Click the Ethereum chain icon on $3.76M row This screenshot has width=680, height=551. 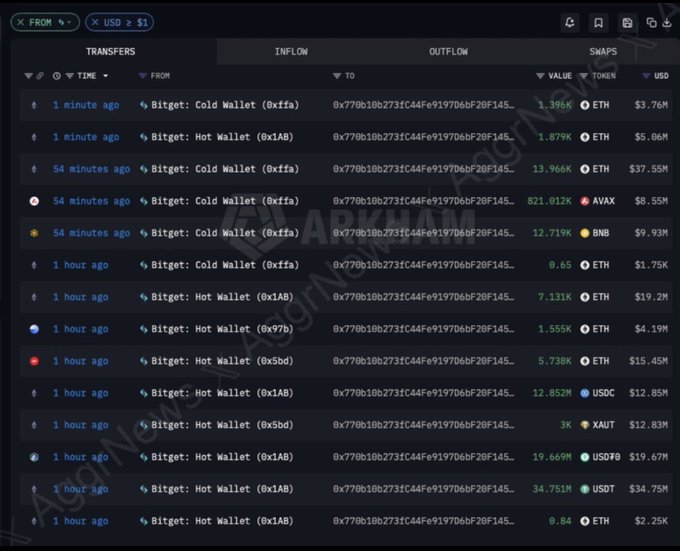tap(34, 105)
